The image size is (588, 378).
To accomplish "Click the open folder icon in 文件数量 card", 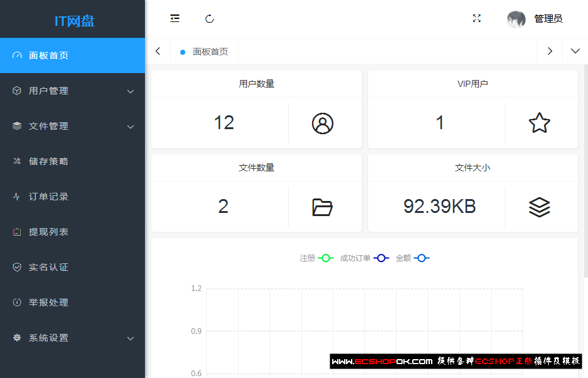I will pyautogui.click(x=323, y=207).
